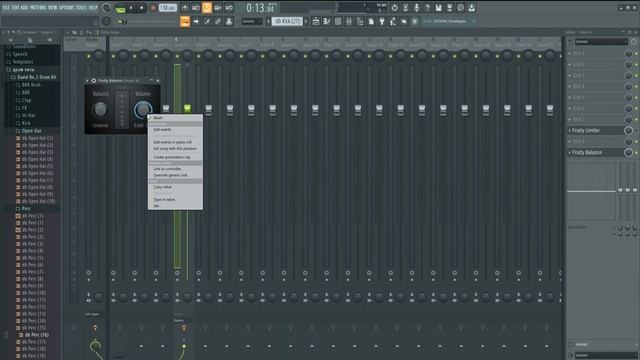Click the undo history circular arrow icon

click(x=394, y=8)
